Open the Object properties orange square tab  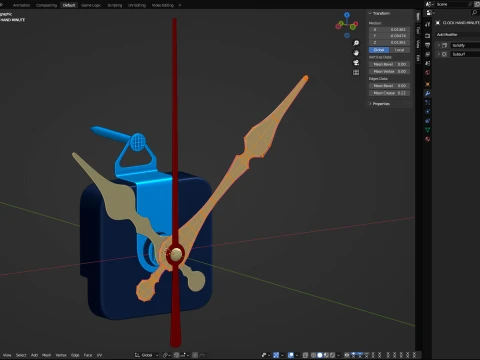428,84
